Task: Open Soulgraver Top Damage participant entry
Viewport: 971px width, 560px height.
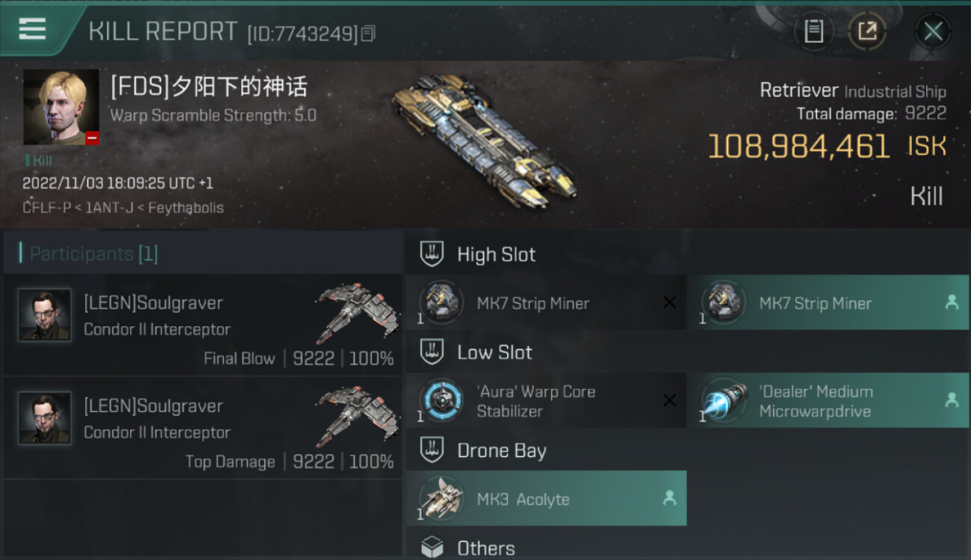Action: [202, 428]
